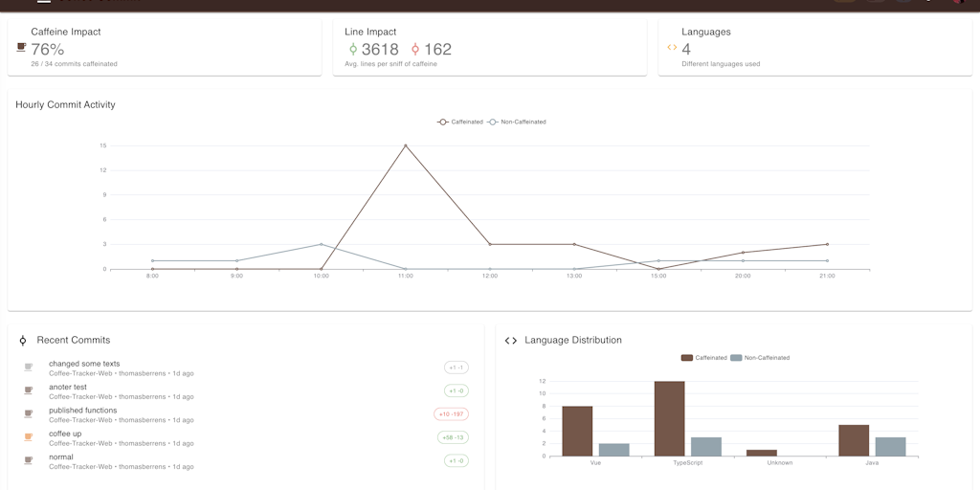Click the red commit icon beside 162
Screen dimensions: 980x490
(415, 49)
